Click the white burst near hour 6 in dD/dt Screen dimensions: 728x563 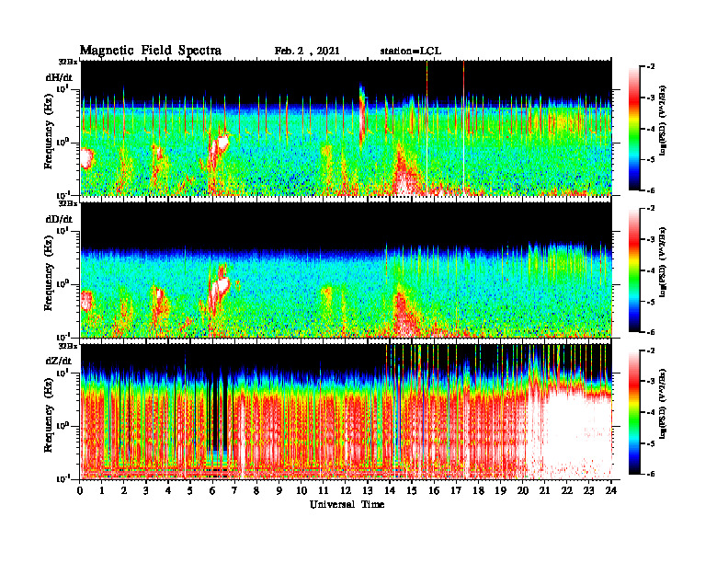pos(220,288)
